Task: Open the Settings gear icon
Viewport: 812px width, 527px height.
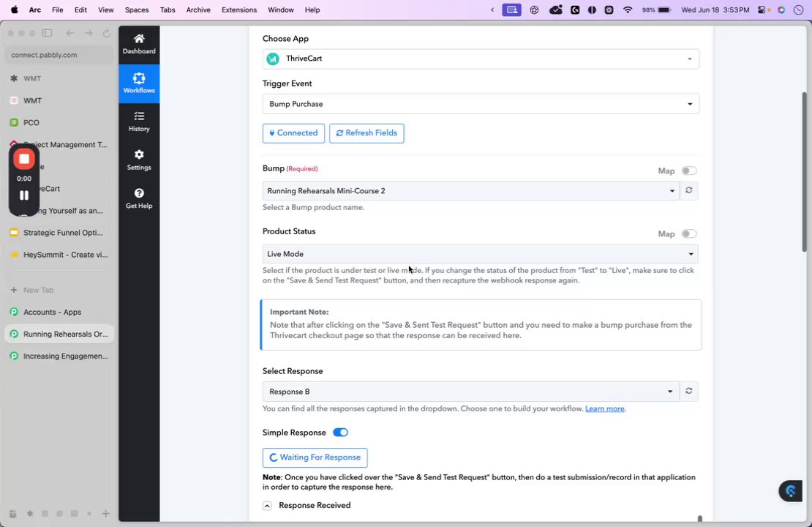Action: (139, 154)
